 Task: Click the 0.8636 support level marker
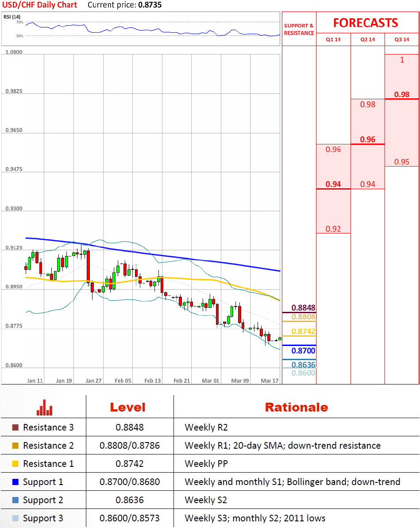[x=304, y=365]
